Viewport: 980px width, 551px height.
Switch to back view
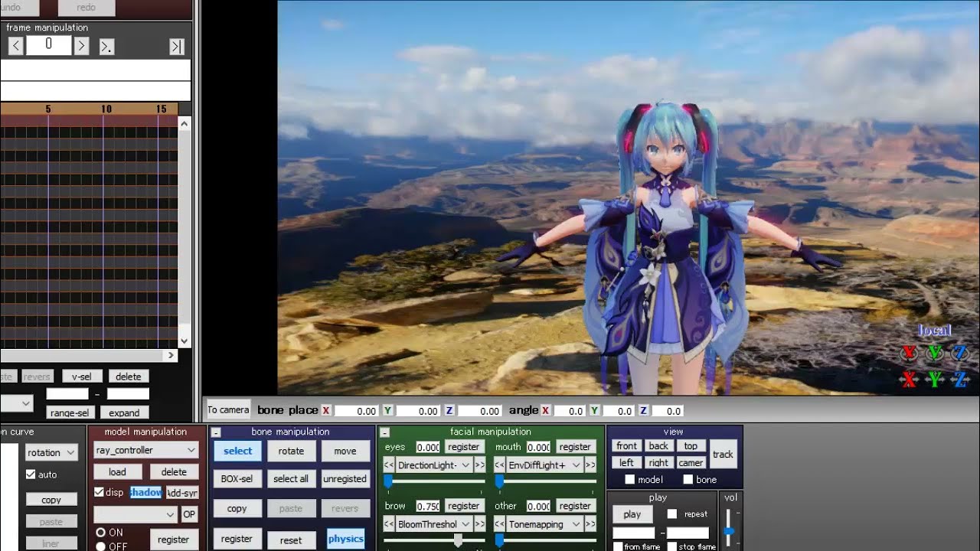[x=658, y=446]
